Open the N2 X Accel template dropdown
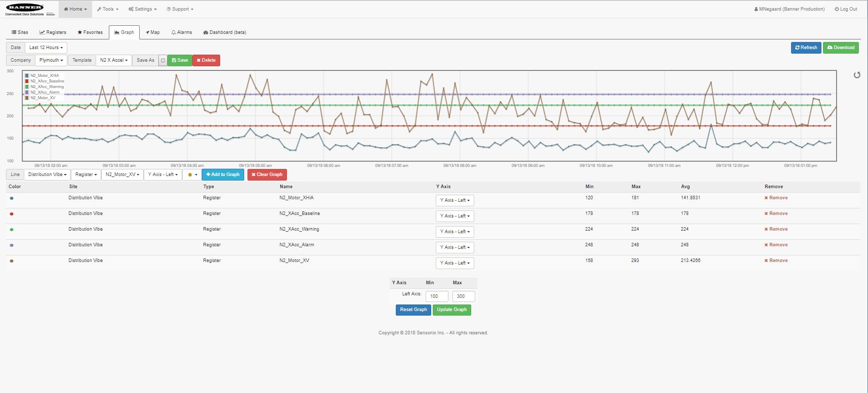This screenshot has height=393, width=868. coord(114,60)
